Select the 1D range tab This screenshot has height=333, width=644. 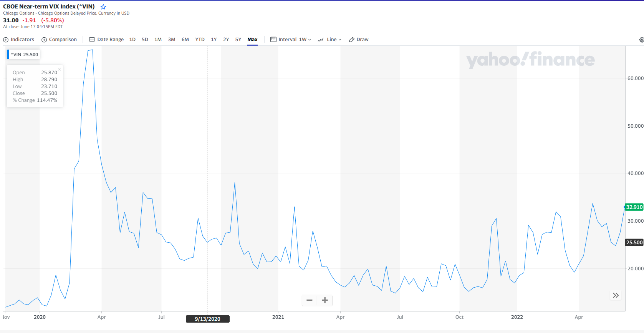(x=132, y=40)
